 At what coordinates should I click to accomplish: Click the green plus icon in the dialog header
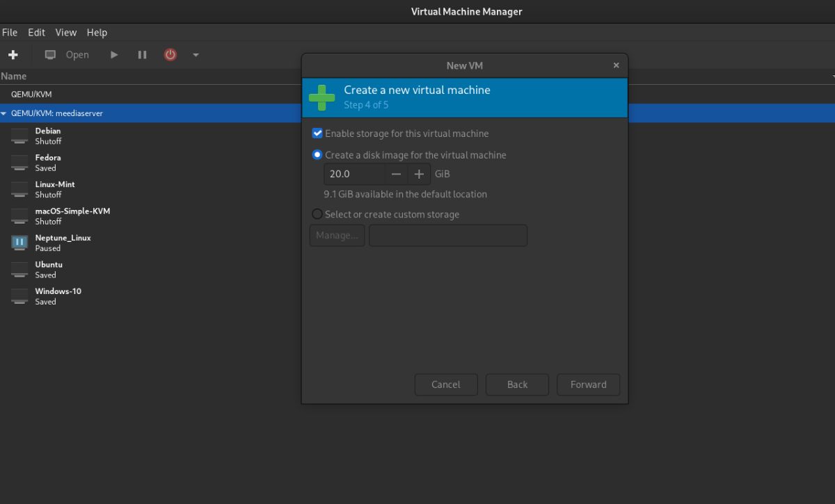click(321, 97)
